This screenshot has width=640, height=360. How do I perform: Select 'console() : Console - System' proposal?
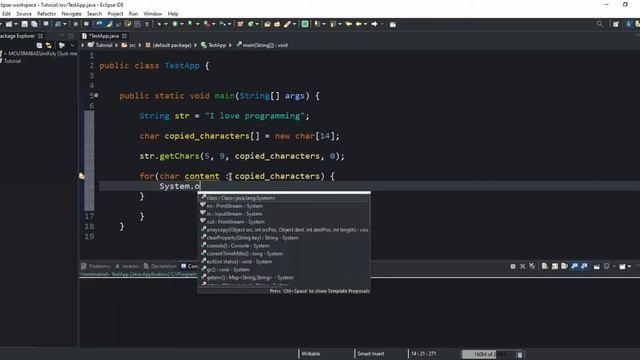(x=284, y=246)
